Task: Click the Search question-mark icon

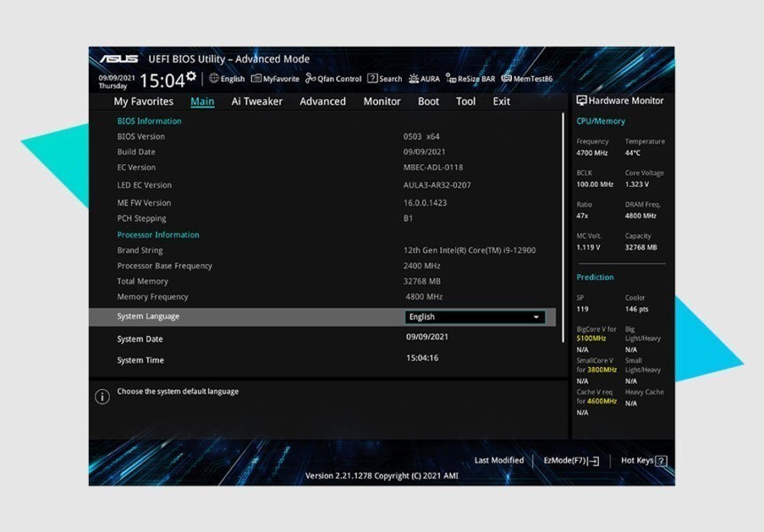Action: coord(373,78)
